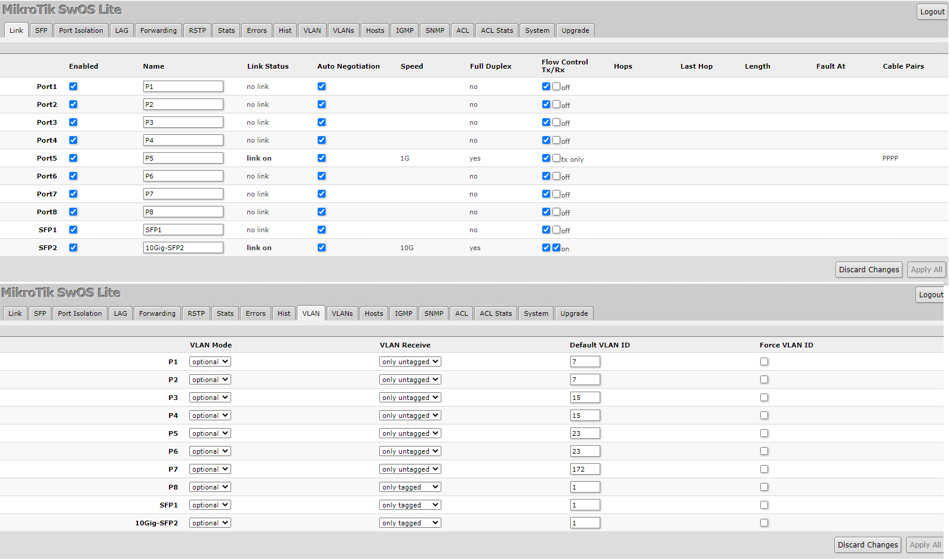Toggle Enabled checkbox for Port5

[73, 158]
